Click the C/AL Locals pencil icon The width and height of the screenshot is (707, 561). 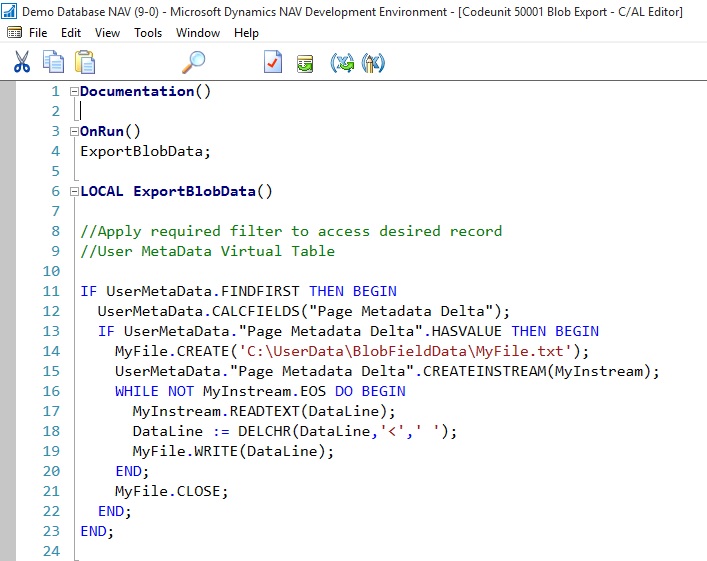pos(373,63)
